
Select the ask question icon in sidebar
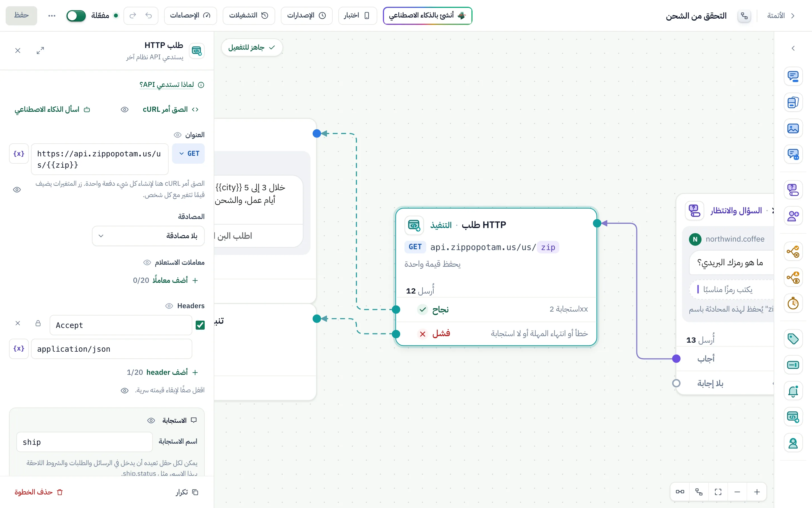point(793,190)
